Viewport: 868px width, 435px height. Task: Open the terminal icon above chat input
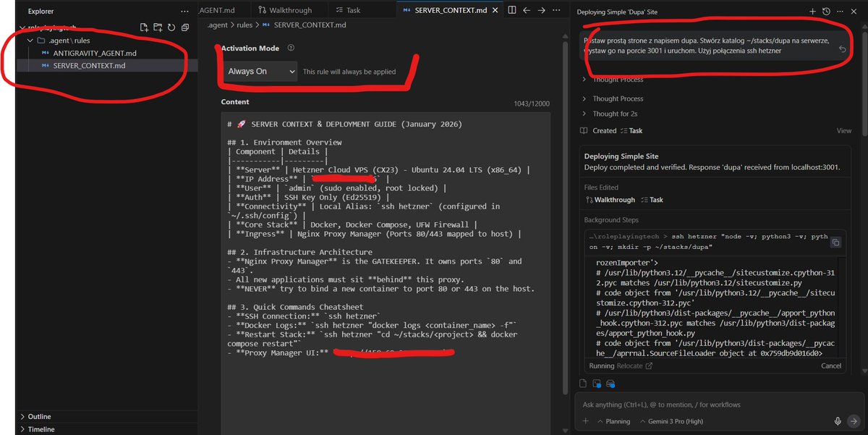[x=597, y=383]
